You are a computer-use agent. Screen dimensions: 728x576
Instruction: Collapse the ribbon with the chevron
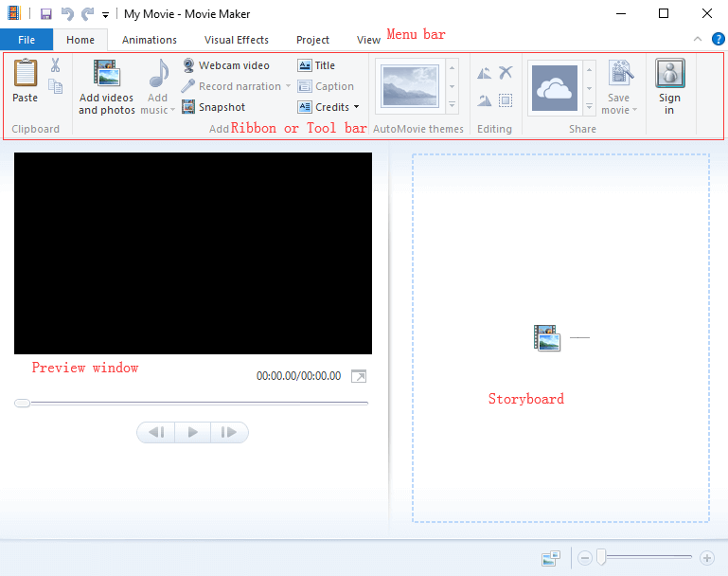698,40
